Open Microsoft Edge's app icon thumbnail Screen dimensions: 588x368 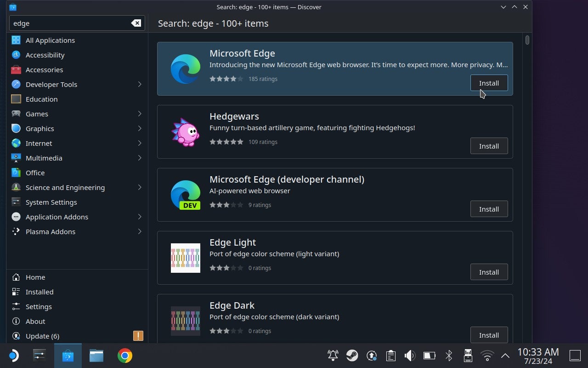(185, 69)
